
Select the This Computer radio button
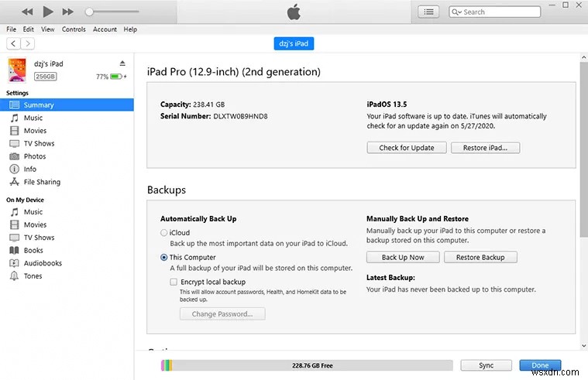click(164, 258)
